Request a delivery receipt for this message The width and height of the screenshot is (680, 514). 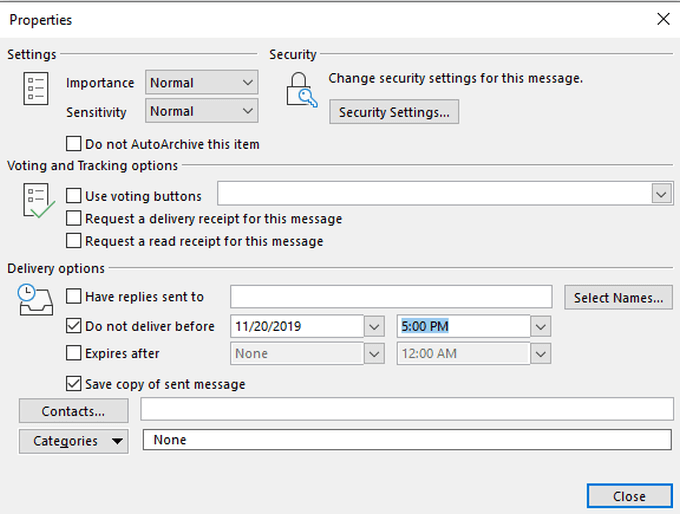(74, 218)
